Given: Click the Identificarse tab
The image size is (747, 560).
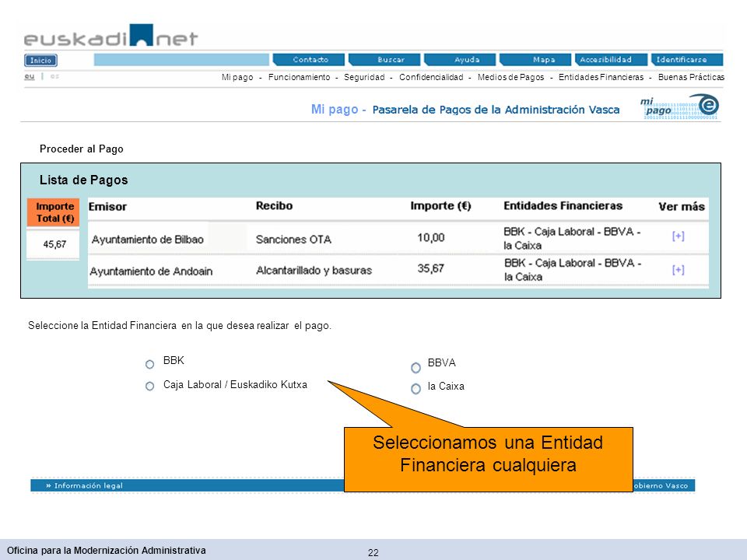Looking at the screenshot, I should (687, 60).
